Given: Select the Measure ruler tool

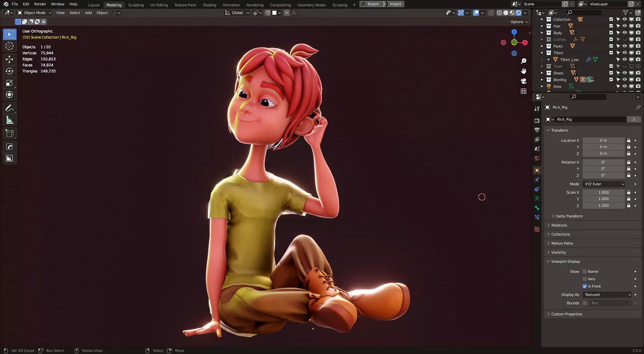Looking at the screenshot, I should click(9, 120).
